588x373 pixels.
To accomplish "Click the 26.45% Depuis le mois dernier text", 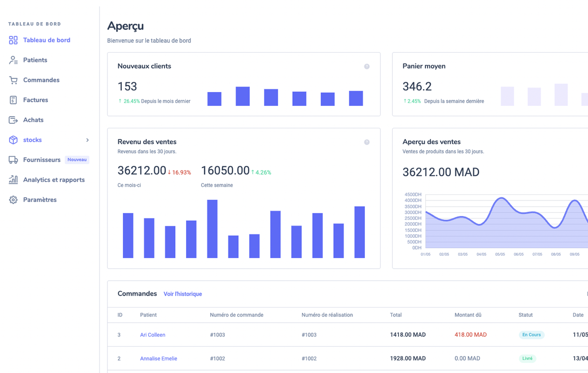I will point(154,101).
